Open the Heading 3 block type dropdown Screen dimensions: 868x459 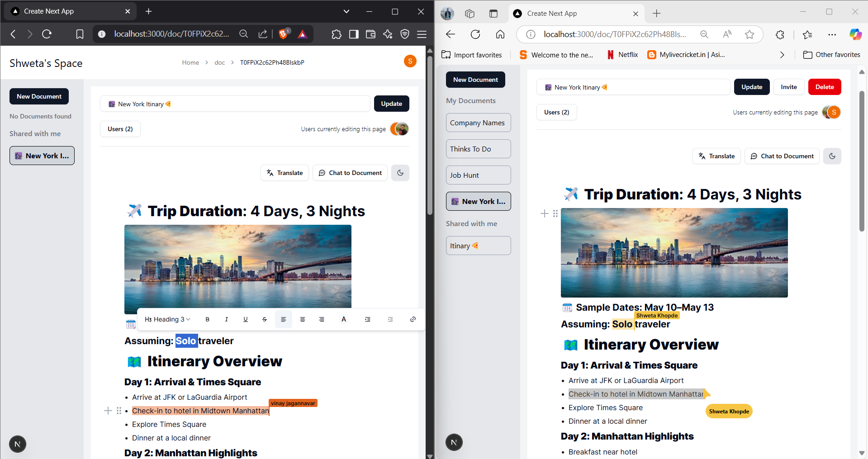point(167,319)
